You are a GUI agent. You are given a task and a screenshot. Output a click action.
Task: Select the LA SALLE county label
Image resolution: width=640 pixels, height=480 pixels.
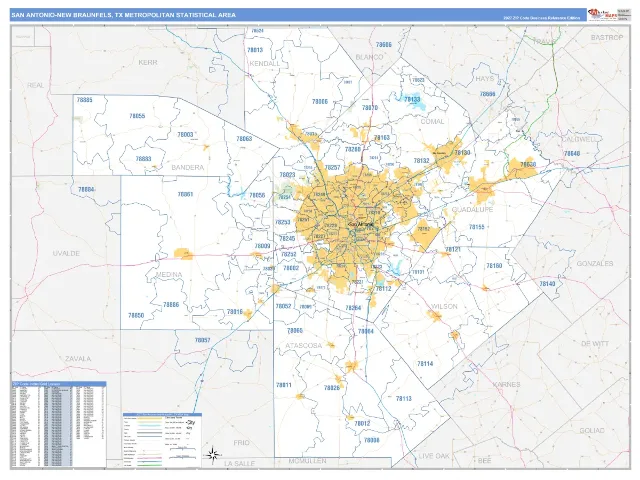pyautogui.click(x=240, y=464)
